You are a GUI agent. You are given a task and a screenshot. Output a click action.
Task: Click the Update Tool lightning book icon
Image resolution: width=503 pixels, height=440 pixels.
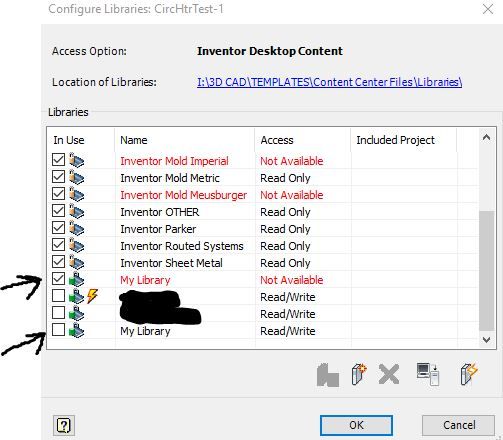469,374
